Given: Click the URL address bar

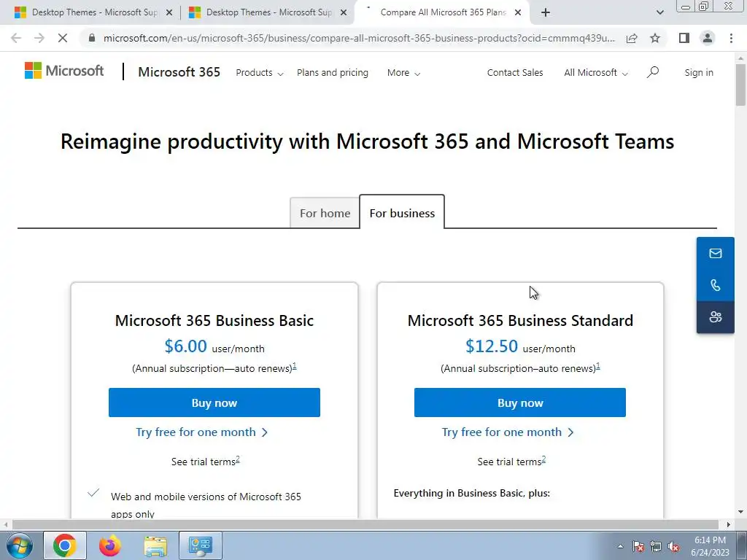Looking at the screenshot, I should pyautogui.click(x=358, y=38).
